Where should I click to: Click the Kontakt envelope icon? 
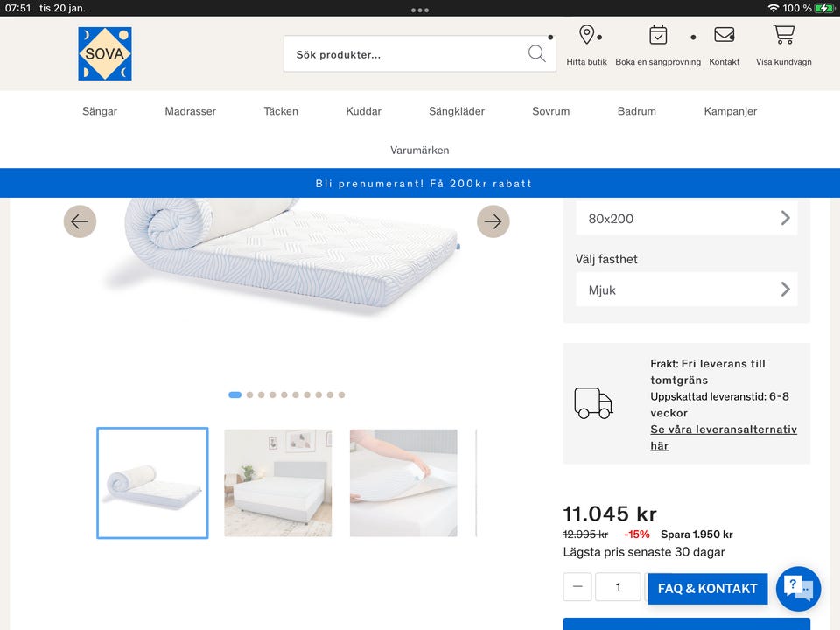(x=724, y=35)
